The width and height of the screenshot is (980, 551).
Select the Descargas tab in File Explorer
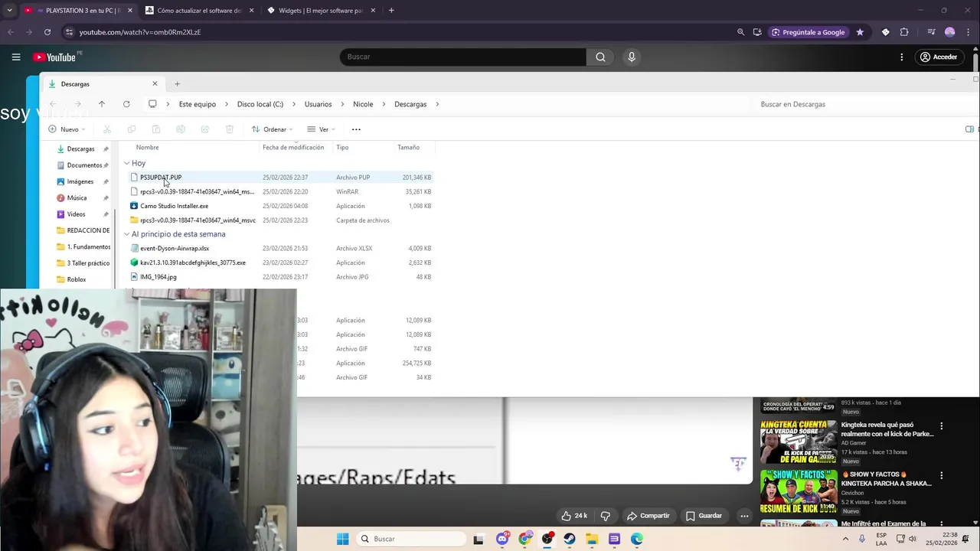point(103,84)
